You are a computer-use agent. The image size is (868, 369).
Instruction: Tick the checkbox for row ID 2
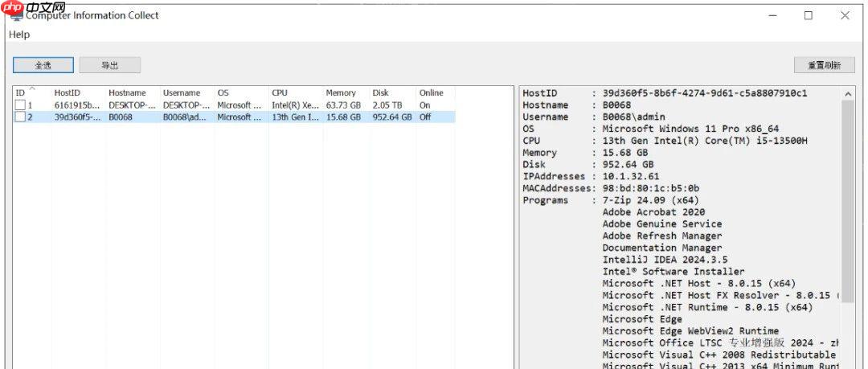point(20,117)
